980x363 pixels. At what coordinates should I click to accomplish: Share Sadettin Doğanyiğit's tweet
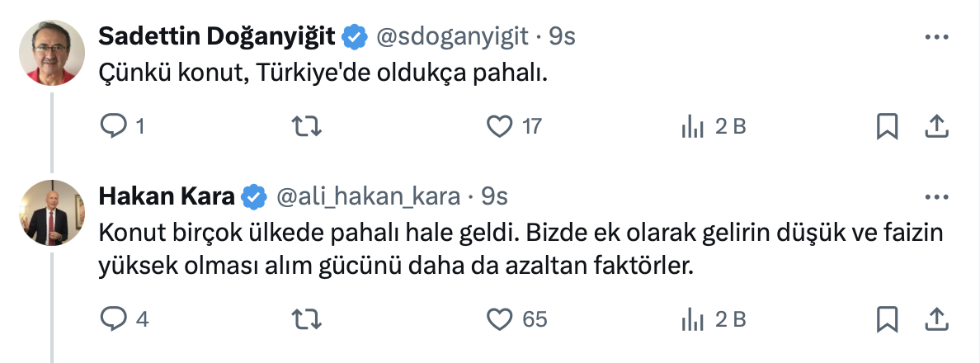[936, 126]
